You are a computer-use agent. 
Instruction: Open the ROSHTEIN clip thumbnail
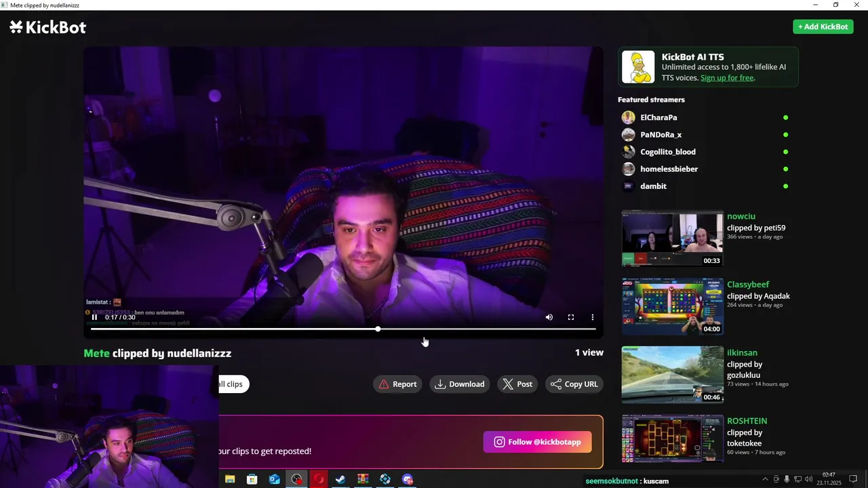[673, 439]
